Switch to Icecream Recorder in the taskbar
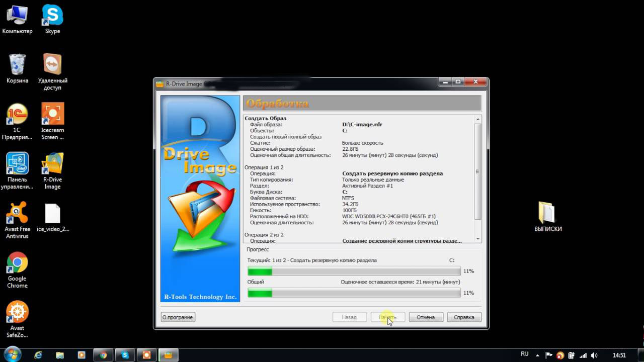Screen dimensions: 644x362 point(146,355)
